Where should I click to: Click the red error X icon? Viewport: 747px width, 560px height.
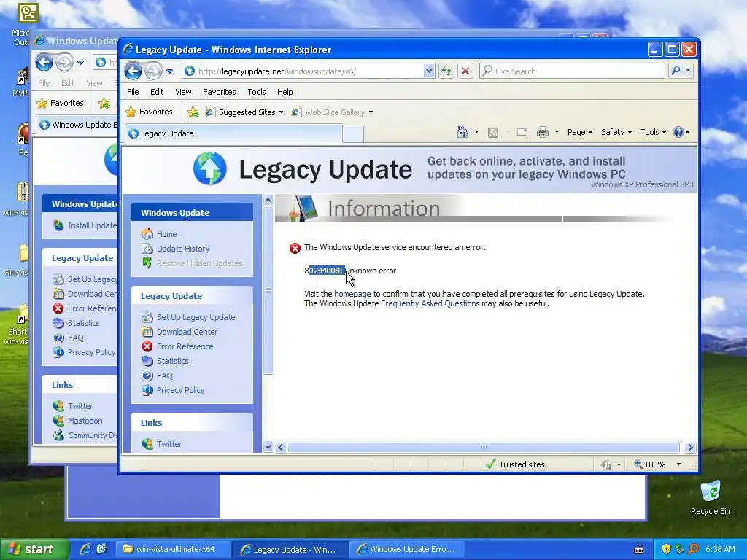[x=295, y=248]
